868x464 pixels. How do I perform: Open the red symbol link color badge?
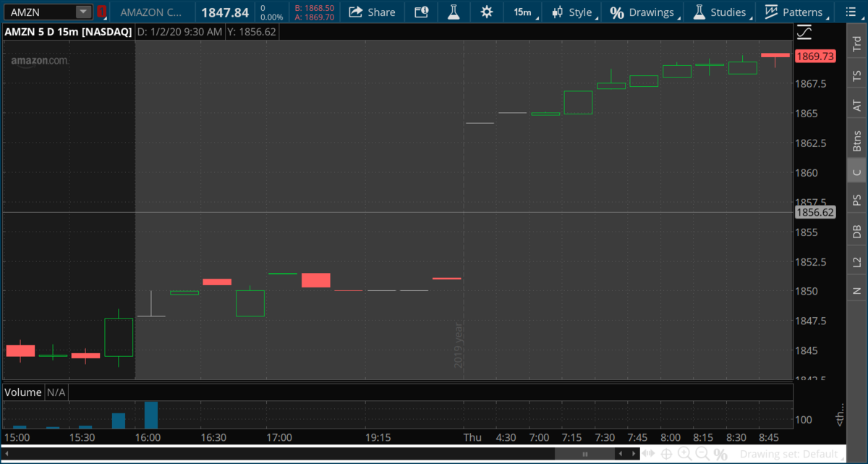[102, 12]
